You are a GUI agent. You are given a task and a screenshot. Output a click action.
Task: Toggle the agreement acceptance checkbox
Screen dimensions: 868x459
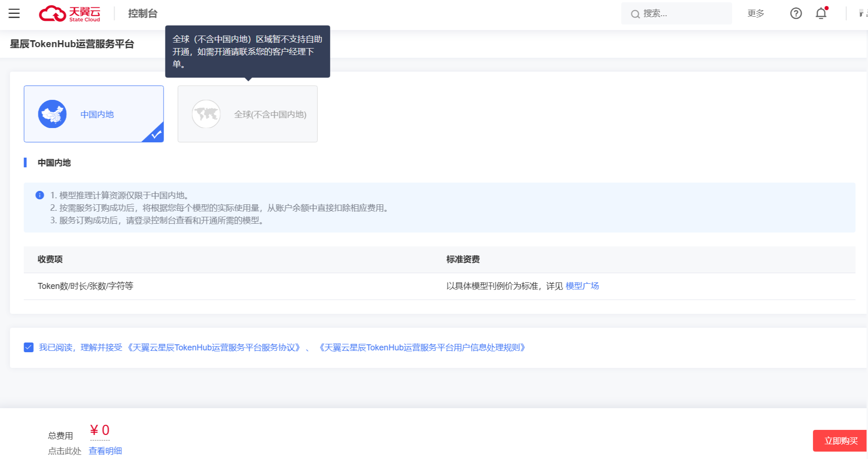pyautogui.click(x=29, y=348)
